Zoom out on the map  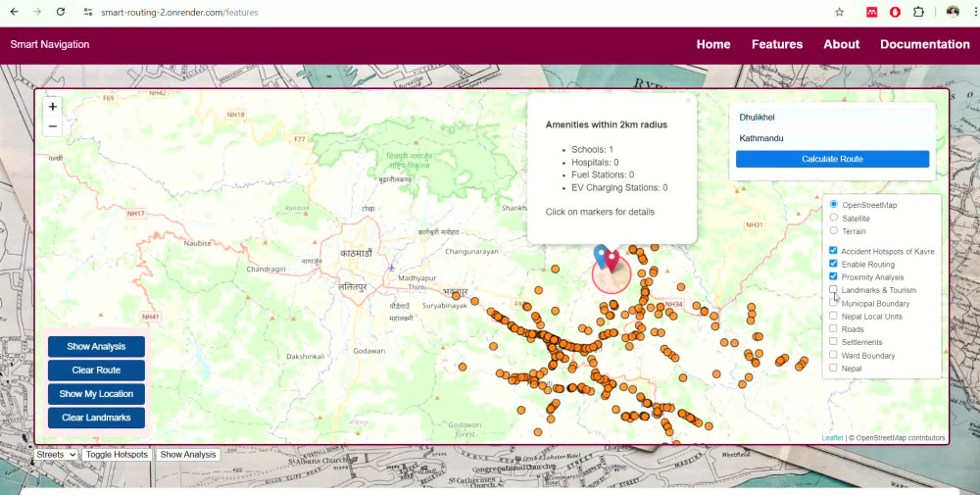(53, 126)
